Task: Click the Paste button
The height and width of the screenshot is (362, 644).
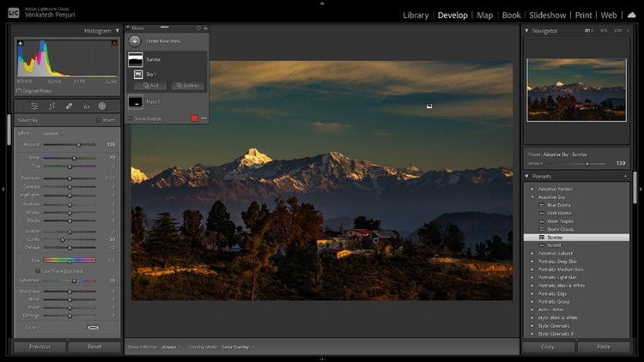Action: [604, 347]
